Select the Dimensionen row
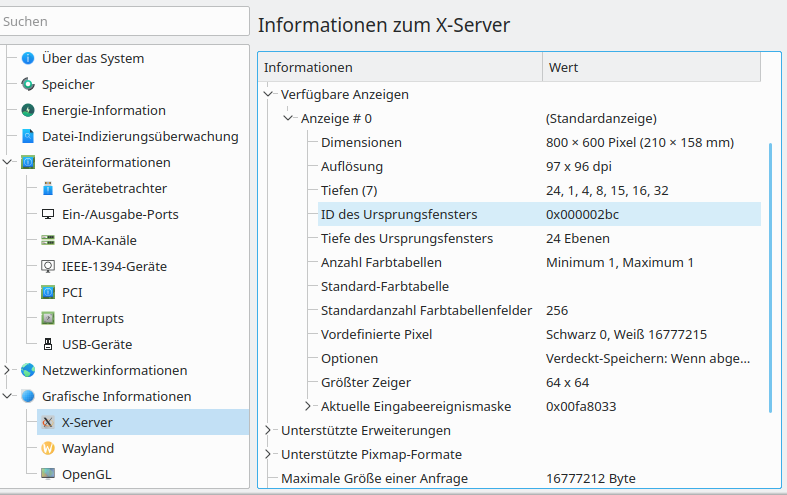 click(540, 142)
